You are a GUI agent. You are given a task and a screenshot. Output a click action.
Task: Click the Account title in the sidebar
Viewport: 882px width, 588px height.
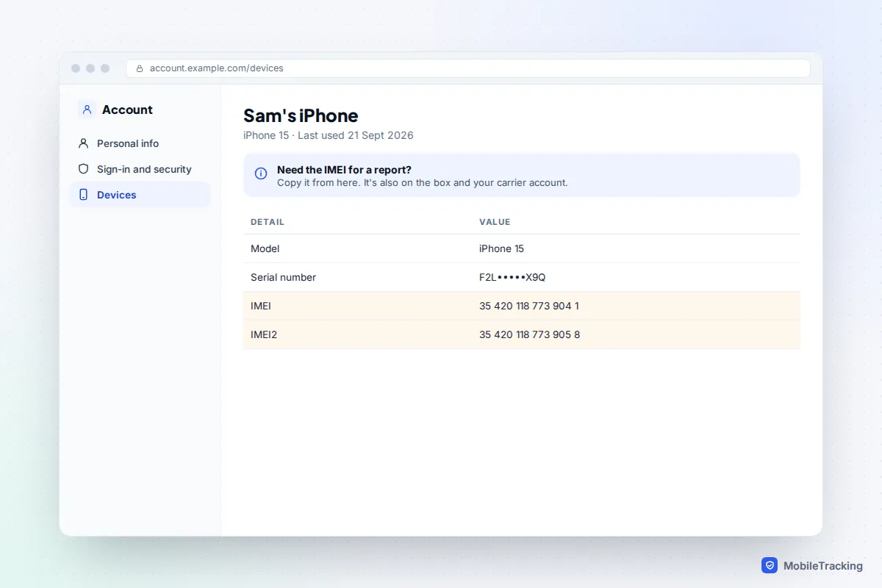[x=127, y=110]
